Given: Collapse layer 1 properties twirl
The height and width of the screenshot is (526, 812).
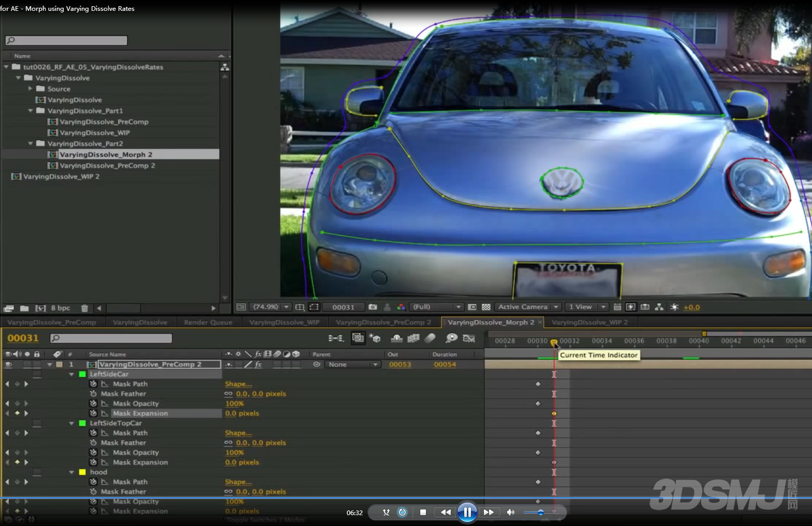Looking at the screenshot, I should [50, 364].
